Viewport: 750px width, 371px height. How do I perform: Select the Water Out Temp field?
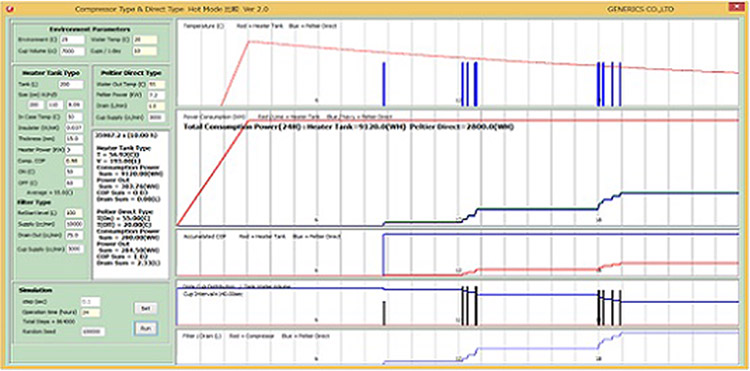point(157,85)
